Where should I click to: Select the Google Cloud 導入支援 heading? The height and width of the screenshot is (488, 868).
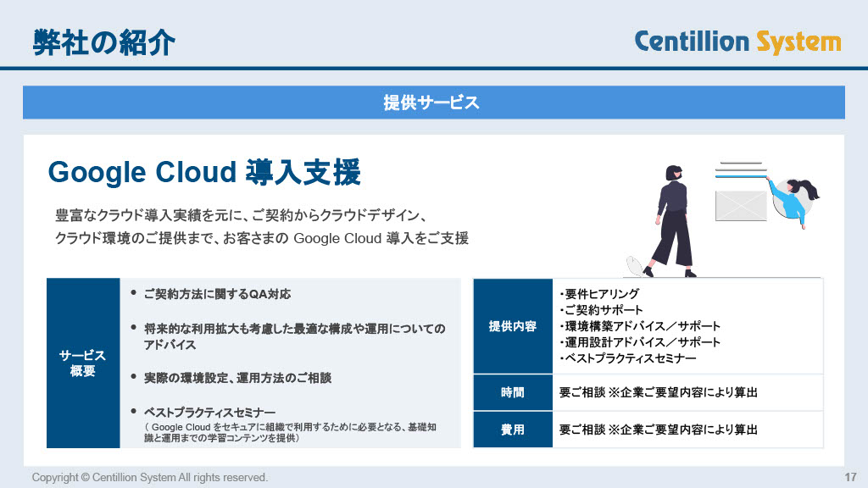(x=204, y=172)
